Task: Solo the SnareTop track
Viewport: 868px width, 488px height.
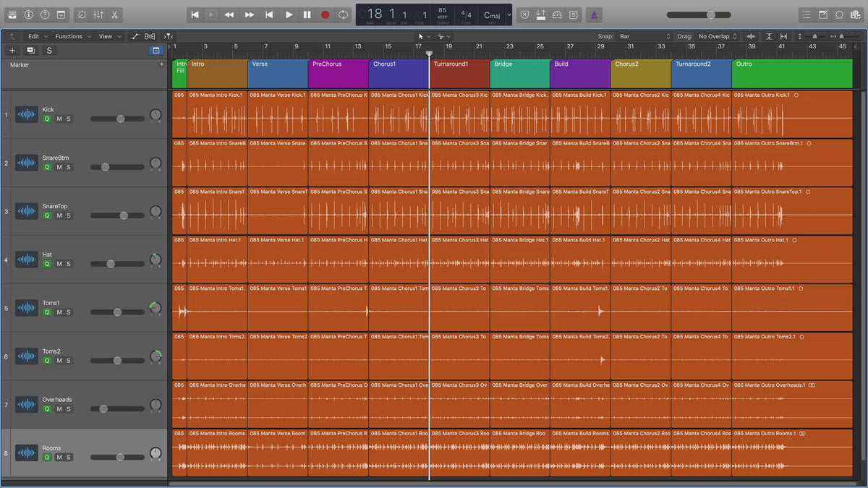Action: click(69, 215)
